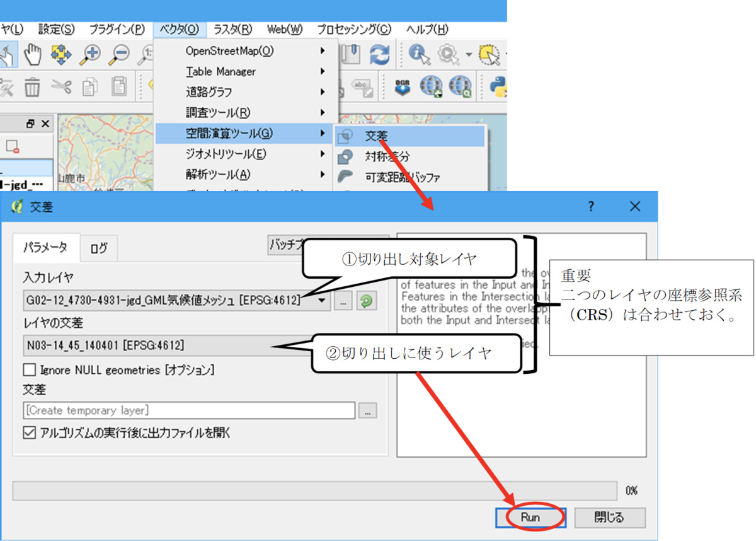Click the label tool abc icon
The width and height of the screenshot is (756, 541).
click(362, 86)
